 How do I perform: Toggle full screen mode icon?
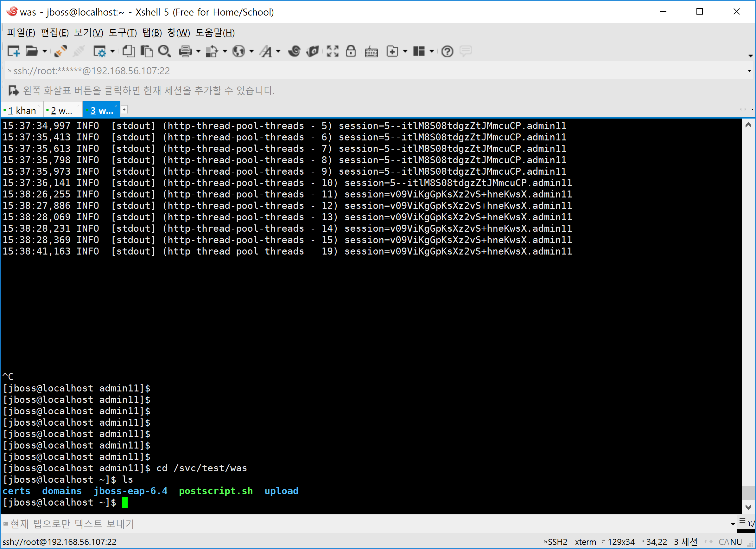pyautogui.click(x=332, y=51)
